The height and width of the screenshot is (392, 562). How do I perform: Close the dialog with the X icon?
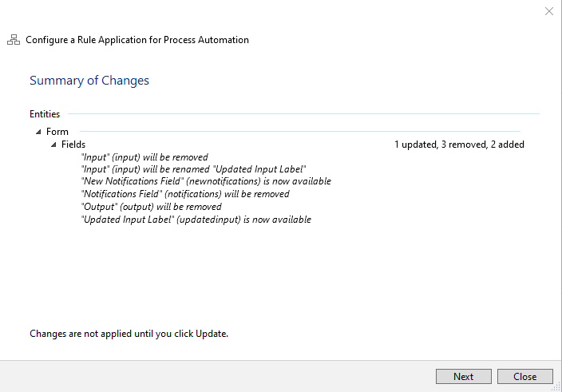(x=549, y=11)
